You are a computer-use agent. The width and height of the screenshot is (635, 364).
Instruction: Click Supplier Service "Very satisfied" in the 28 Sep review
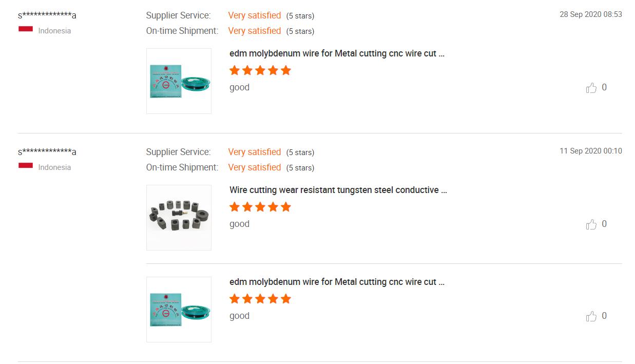click(x=254, y=15)
